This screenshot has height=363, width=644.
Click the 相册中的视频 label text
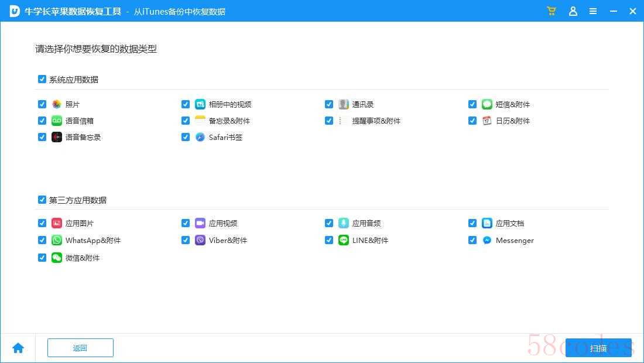point(230,104)
